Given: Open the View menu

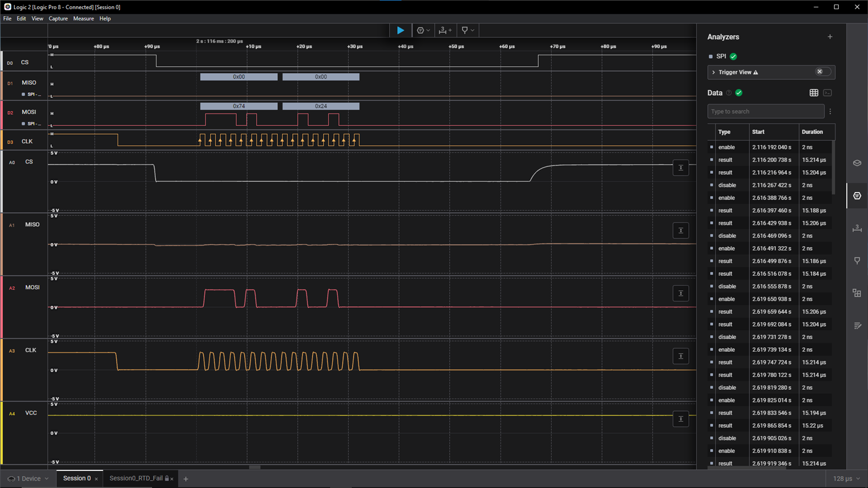Looking at the screenshot, I should tap(37, 19).
